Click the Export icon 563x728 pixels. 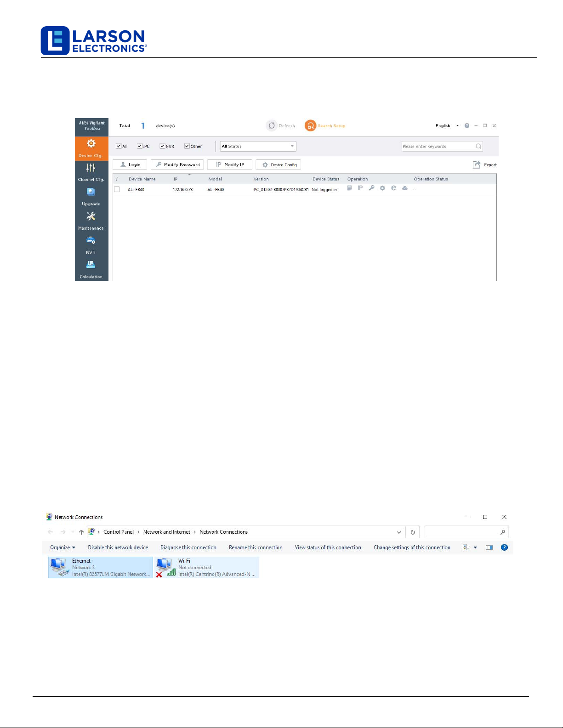click(477, 165)
